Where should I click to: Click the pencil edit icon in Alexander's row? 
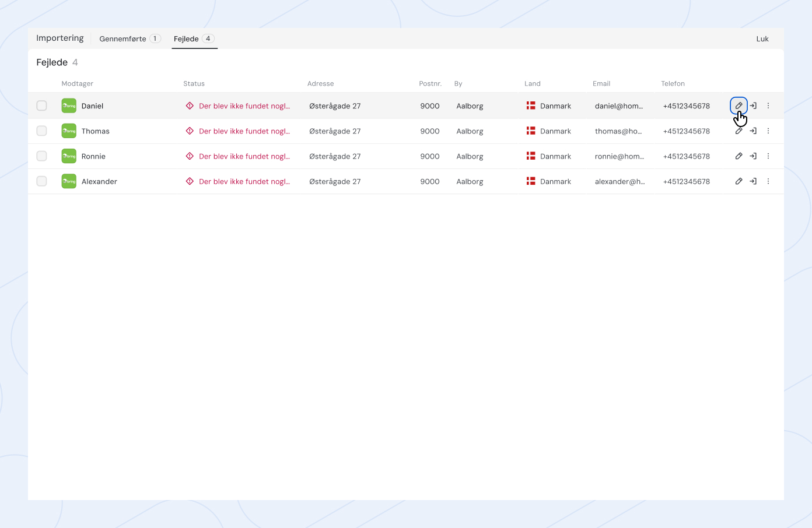point(738,181)
